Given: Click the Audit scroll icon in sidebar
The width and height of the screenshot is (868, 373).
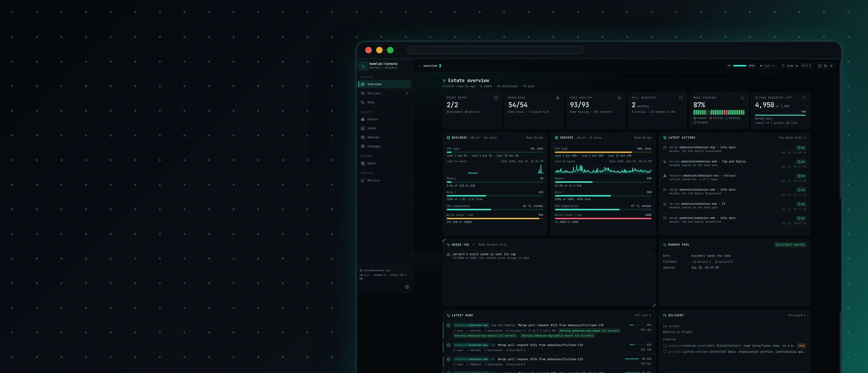Looking at the screenshot, I should (x=363, y=164).
